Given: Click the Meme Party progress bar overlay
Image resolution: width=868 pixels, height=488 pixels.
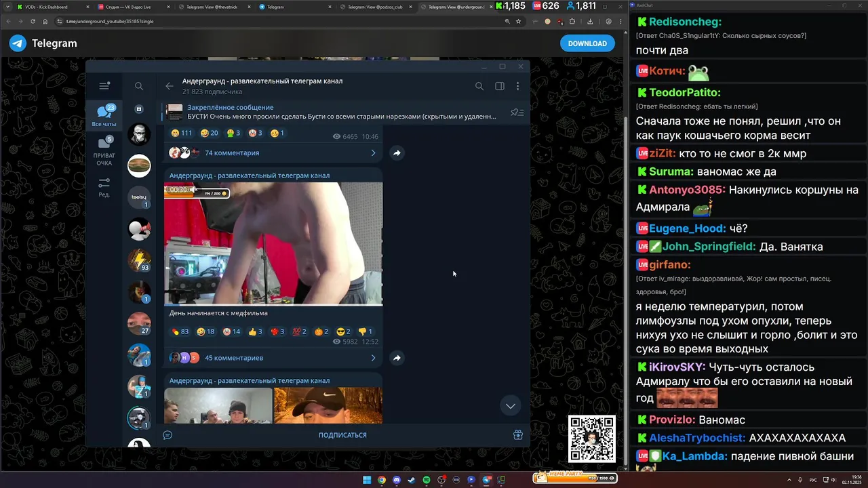Looking at the screenshot, I should point(574,477).
